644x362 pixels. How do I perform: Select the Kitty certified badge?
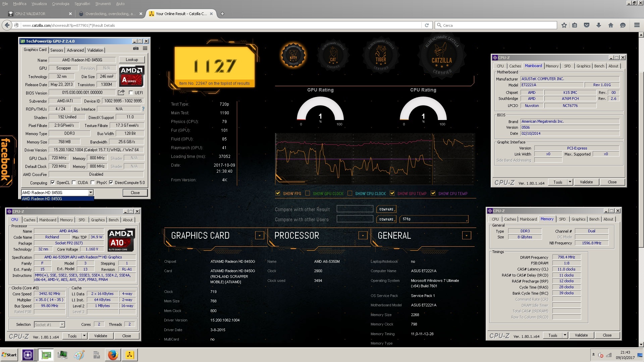click(293, 55)
